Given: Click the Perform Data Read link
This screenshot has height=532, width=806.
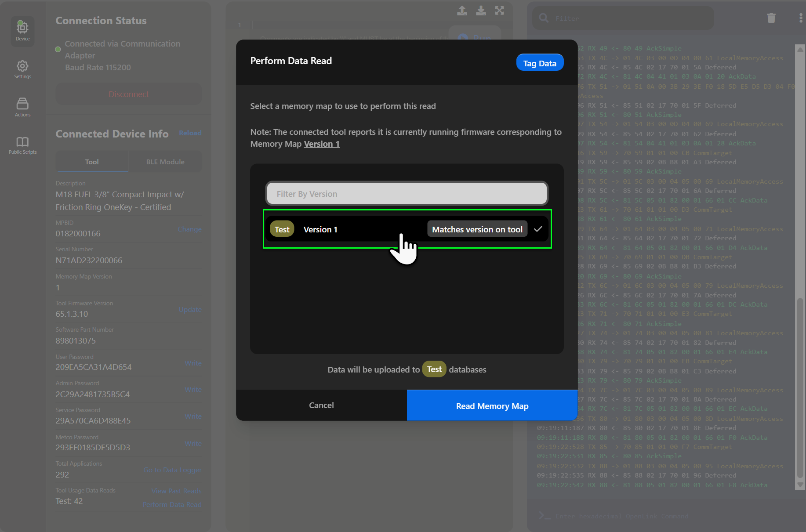Looking at the screenshot, I should pos(172,505).
